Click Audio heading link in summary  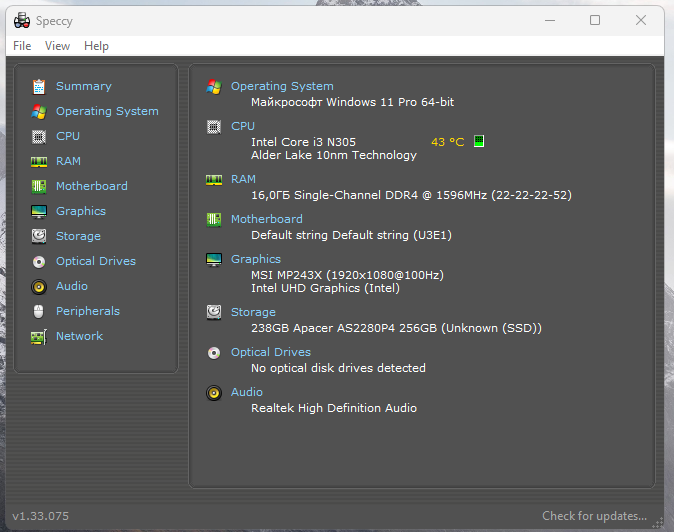pyautogui.click(x=247, y=392)
